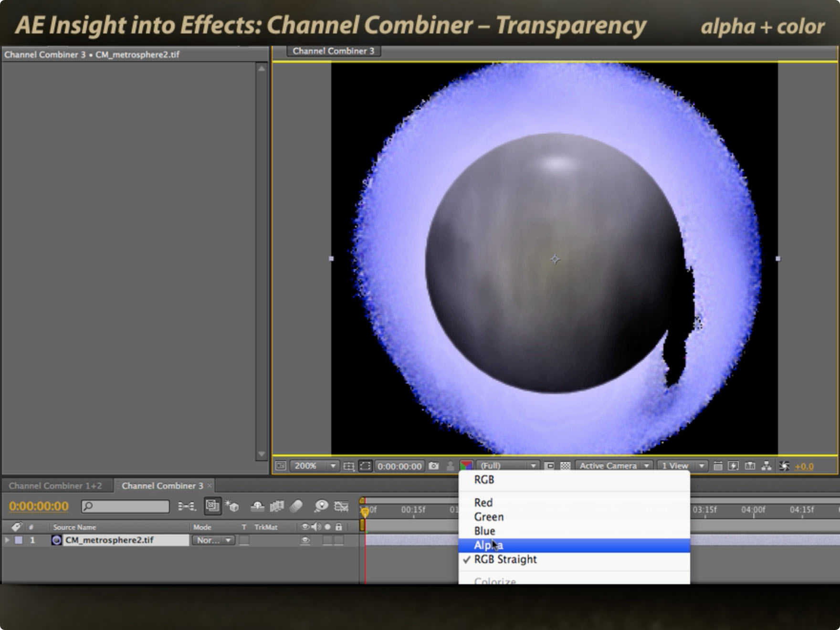The height and width of the screenshot is (630, 840).
Task: Click the 0:00:00:00 viewer timecode
Action: (x=399, y=466)
